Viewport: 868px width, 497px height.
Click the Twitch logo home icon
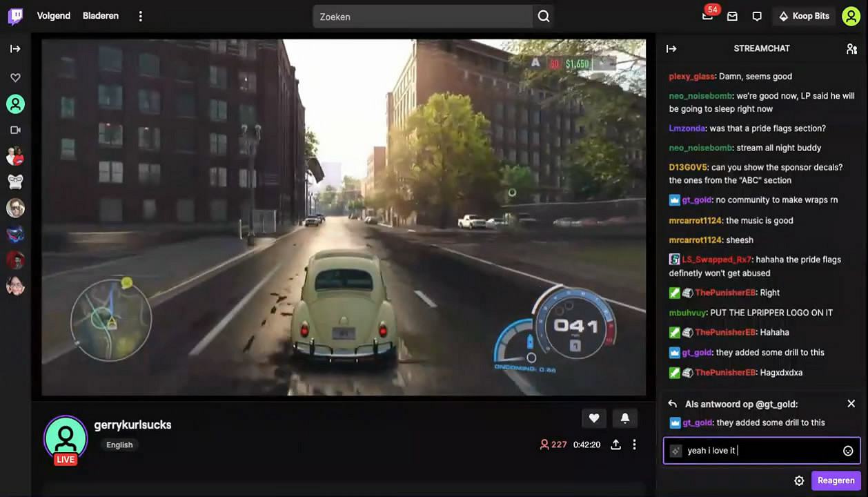pos(15,17)
